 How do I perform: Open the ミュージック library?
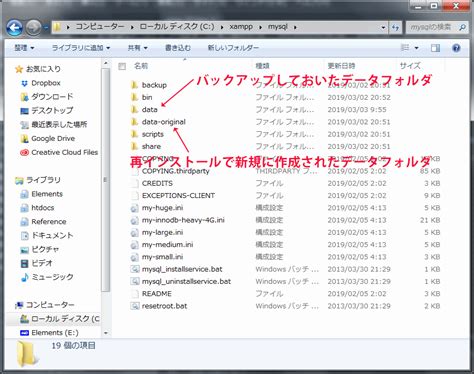[x=52, y=277]
